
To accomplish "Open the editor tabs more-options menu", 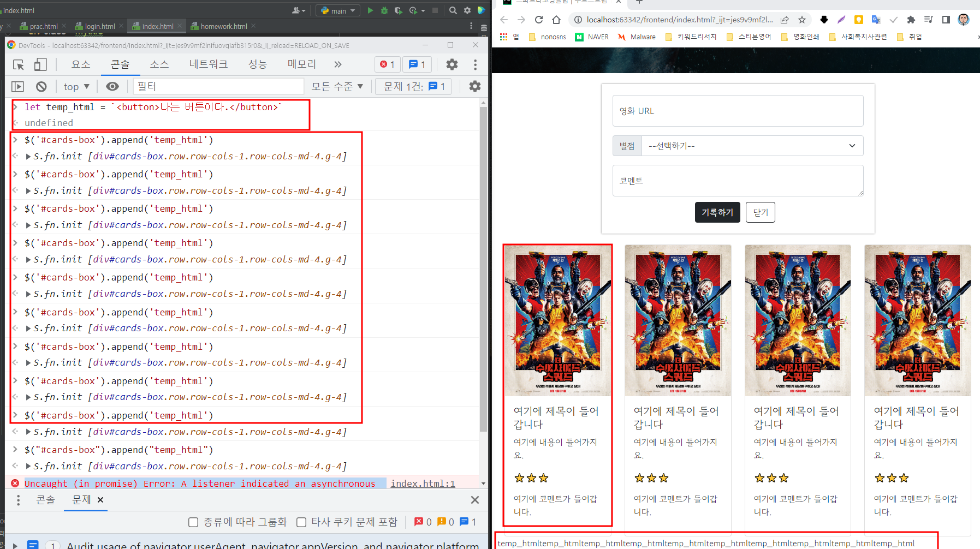I will (471, 26).
